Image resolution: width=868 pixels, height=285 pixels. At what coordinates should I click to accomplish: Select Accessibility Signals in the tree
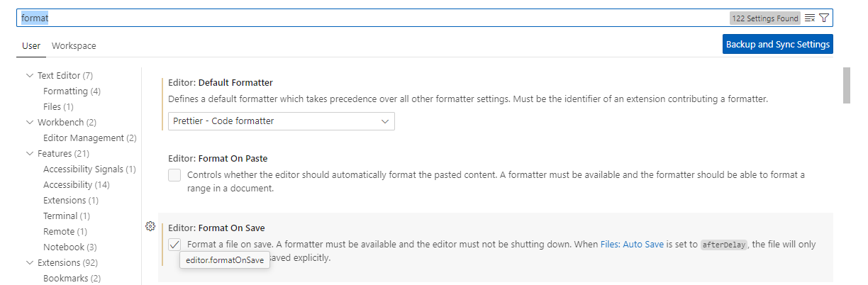89,169
